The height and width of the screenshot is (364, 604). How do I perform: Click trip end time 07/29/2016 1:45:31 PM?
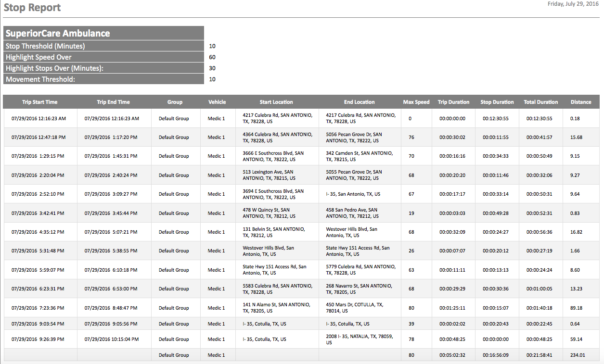(x=111, y=156)
